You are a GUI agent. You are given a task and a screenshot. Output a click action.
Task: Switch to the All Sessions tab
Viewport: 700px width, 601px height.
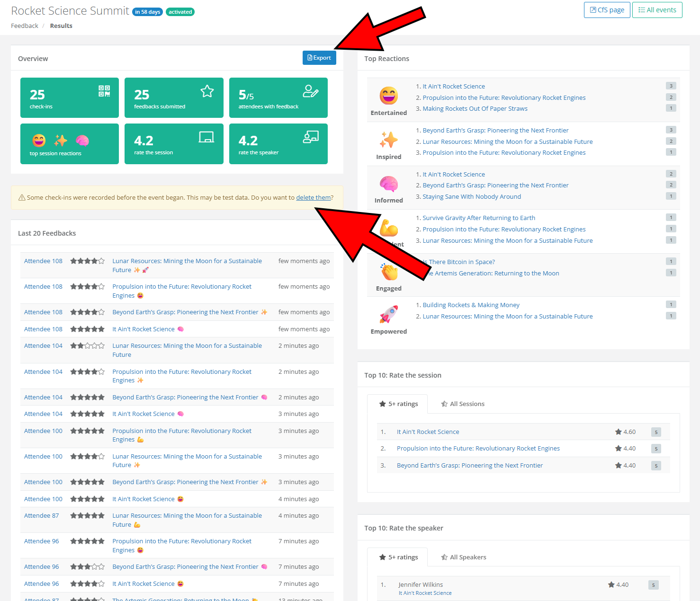pyautogui.click(x=462, y=404)
